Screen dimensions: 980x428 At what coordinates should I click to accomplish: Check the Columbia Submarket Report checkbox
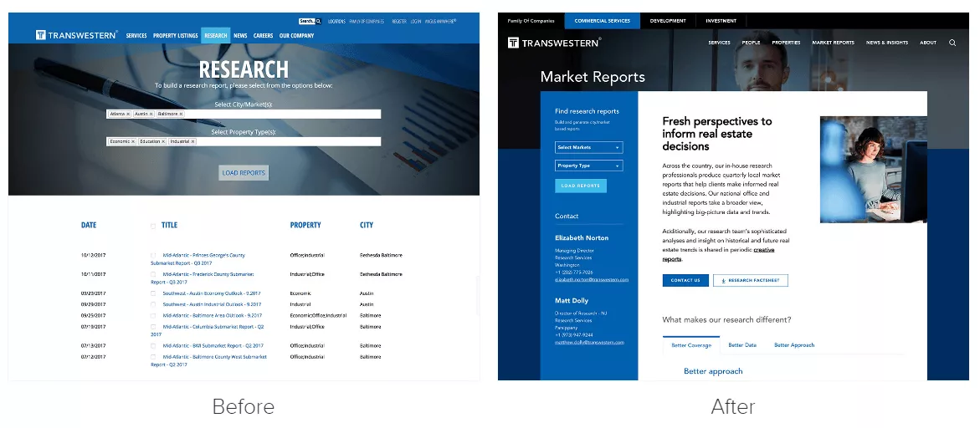[153, 326]
